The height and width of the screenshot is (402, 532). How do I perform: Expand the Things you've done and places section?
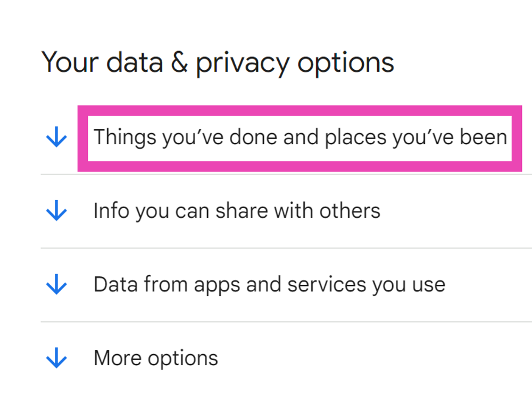tap(300, 137)
